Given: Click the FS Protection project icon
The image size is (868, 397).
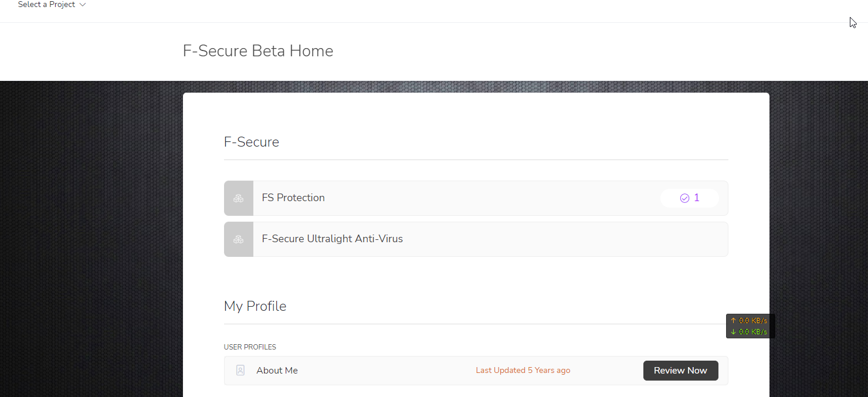Looking at the screenshot, I should point(239,198).
